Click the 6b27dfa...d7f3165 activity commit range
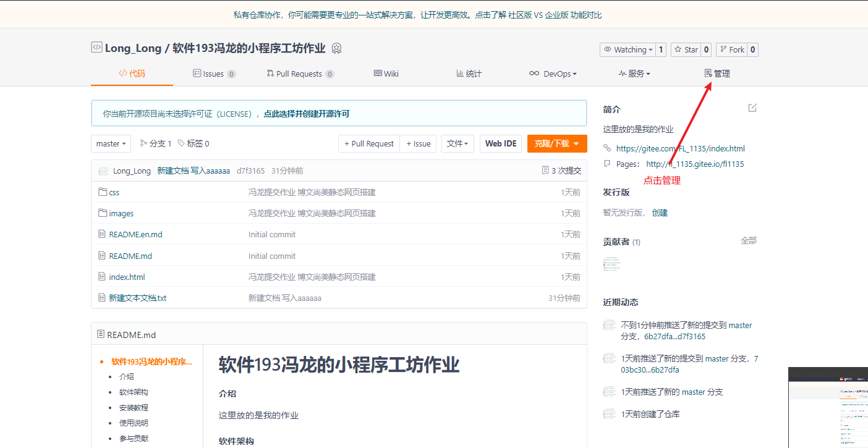 pos(675,336)
